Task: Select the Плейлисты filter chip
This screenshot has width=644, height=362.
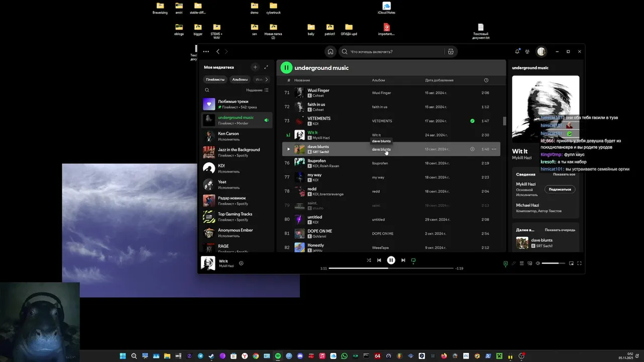Action: 215,79
